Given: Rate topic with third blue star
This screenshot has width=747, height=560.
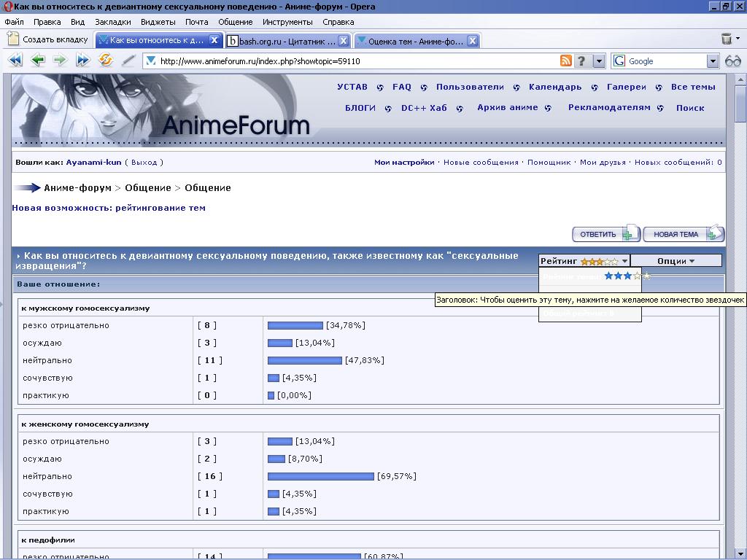Looking at the screenshot, I should 627,276.
